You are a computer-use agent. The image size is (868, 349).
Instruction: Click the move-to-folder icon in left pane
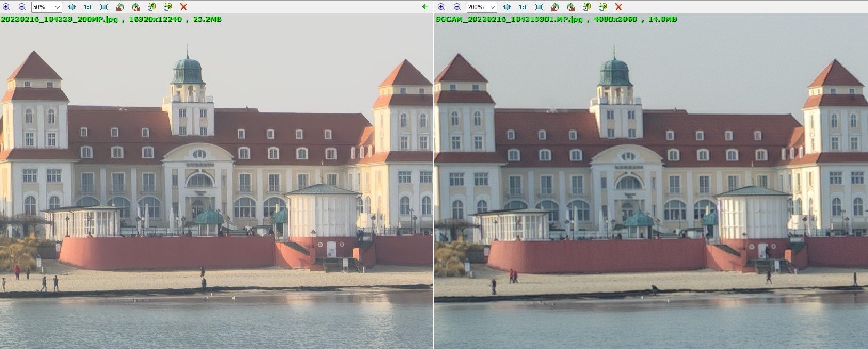click(x=167, y=7)
